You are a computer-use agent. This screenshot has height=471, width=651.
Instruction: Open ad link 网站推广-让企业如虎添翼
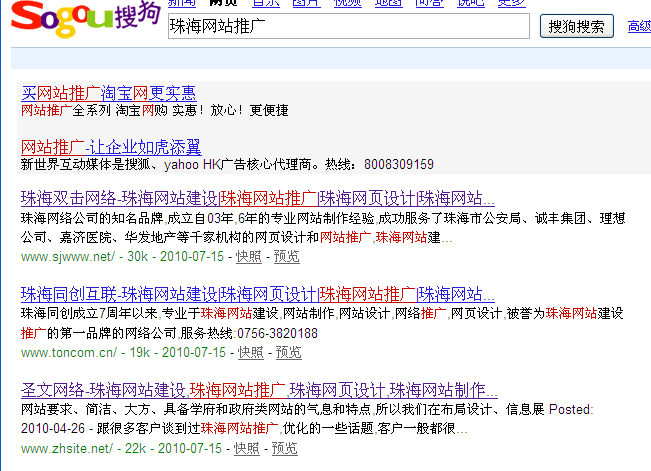pos(111,147)
